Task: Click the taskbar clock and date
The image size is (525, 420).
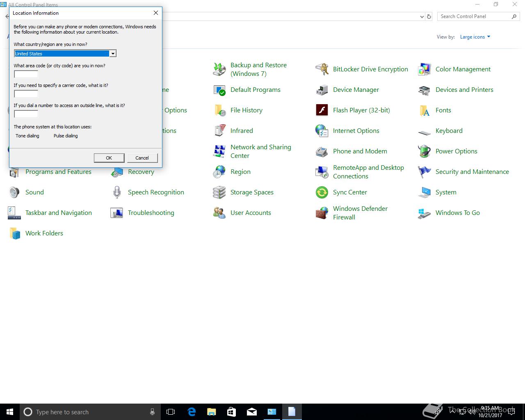Action: 490,412
